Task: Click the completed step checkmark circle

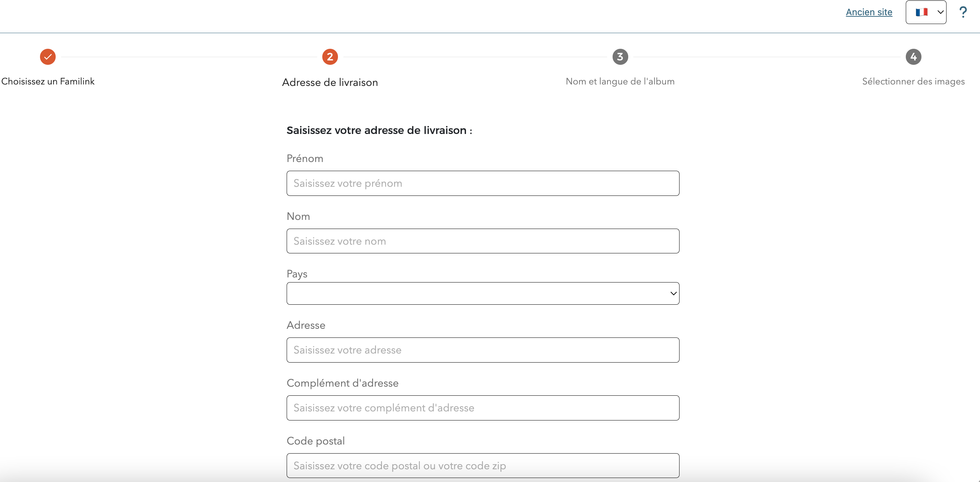Action: coord(48,57)
